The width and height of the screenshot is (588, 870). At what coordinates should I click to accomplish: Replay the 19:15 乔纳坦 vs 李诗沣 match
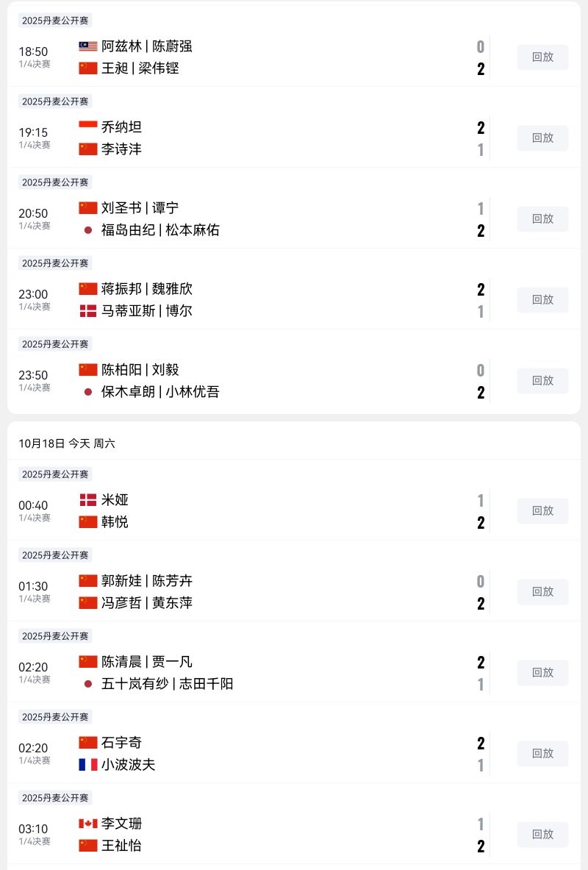(542, 138)
